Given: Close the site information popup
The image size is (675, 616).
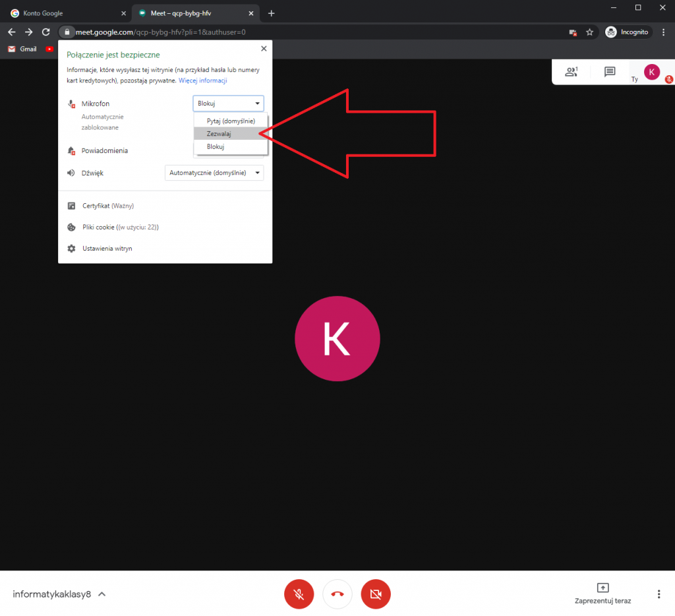Looking at the screenshot, I should point(264,49).
